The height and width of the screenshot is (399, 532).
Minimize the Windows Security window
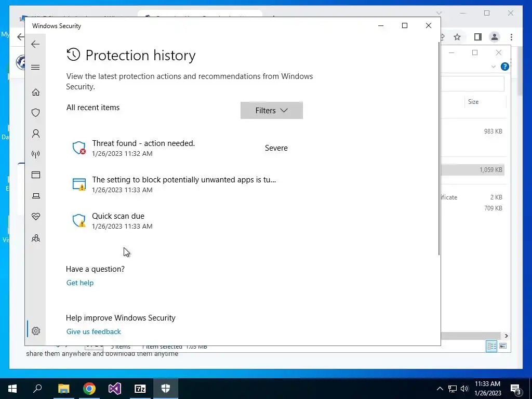tap(381, 25)
